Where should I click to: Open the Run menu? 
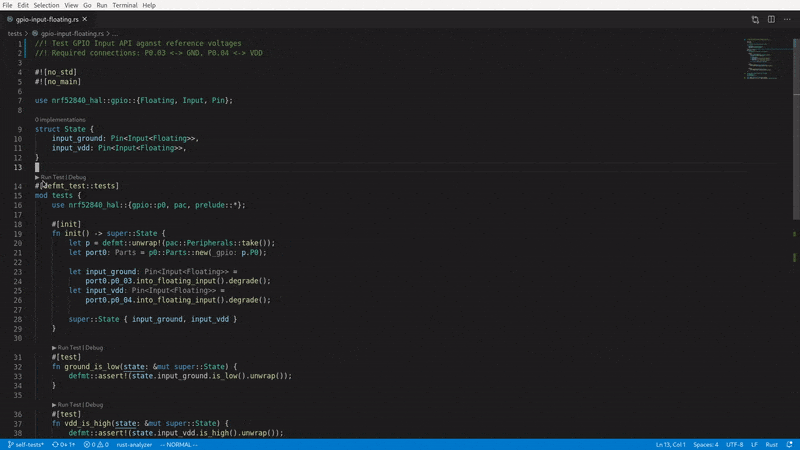(x=102, y=5)
